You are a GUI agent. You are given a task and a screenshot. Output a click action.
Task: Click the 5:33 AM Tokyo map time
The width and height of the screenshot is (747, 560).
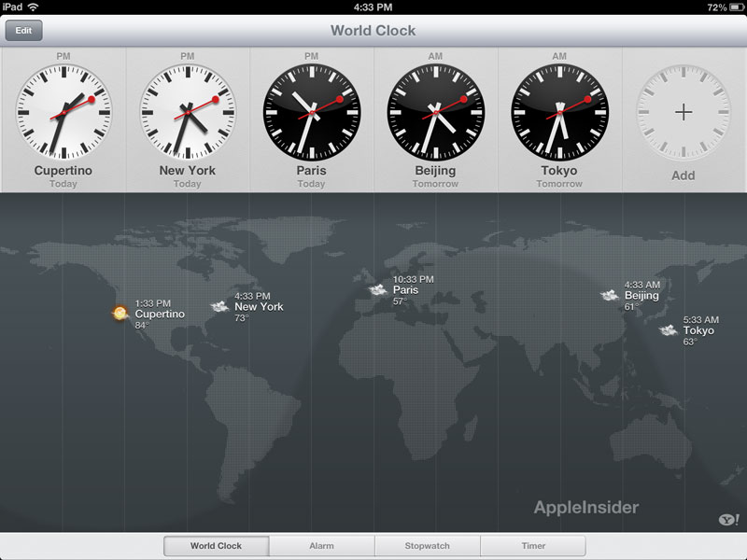[701, 319]
